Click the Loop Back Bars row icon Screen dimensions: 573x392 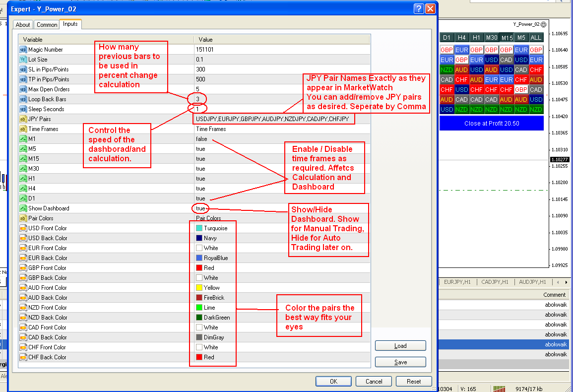point(23,99)
